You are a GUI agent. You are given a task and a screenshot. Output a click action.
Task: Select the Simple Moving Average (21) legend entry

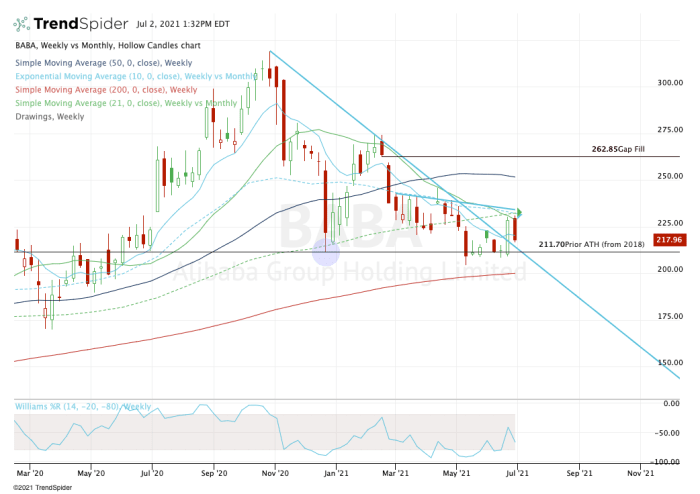[126, 103]
